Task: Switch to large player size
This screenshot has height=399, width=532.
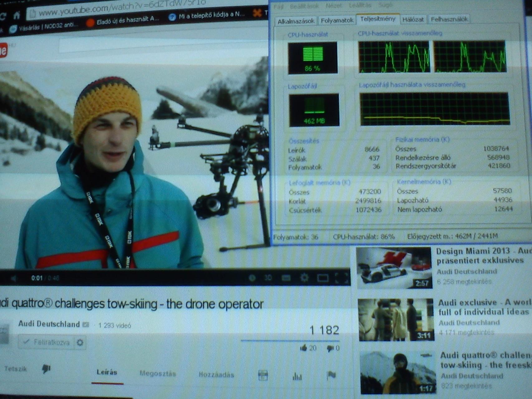Action: [323, 278]
